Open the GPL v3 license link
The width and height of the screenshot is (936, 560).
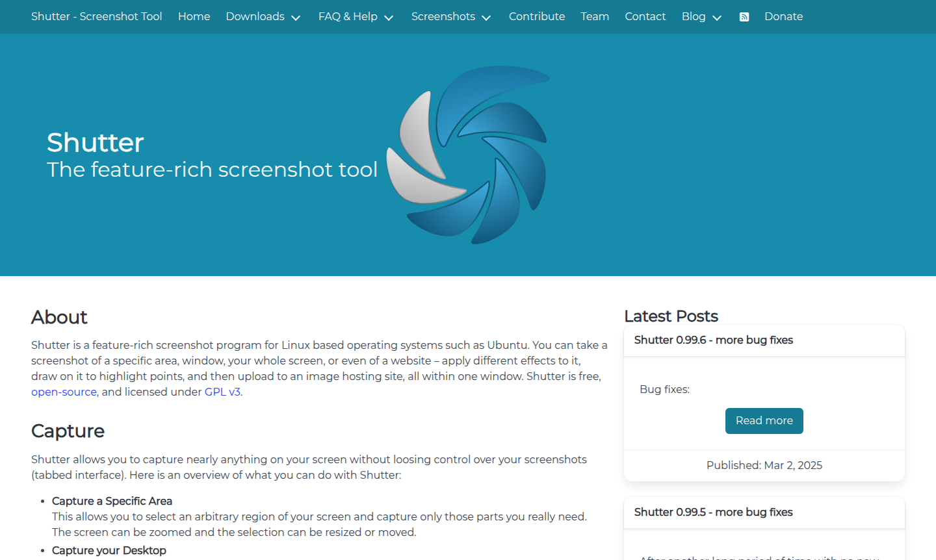222,392
